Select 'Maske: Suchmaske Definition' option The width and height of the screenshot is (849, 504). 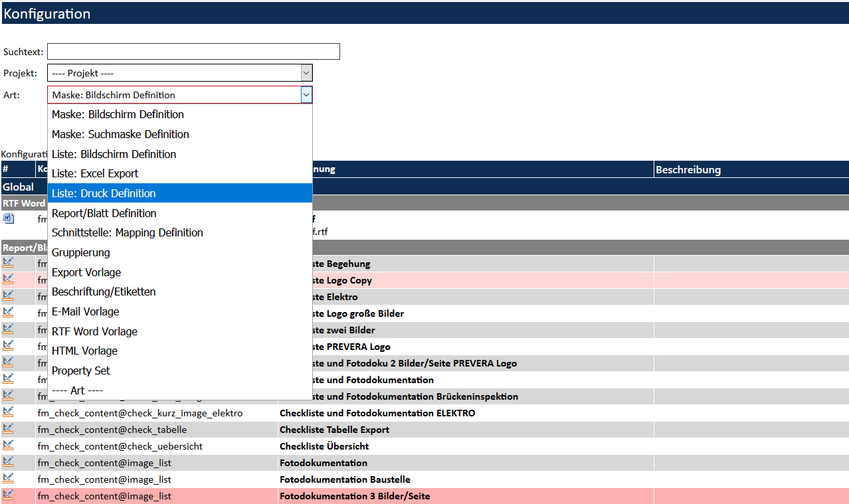180,134
